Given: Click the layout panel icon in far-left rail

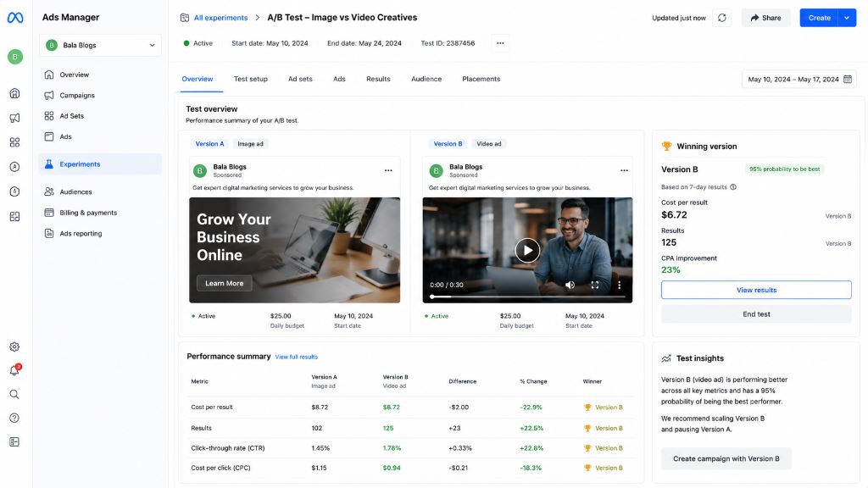Looking at the screenshot, I should (15, 216).
